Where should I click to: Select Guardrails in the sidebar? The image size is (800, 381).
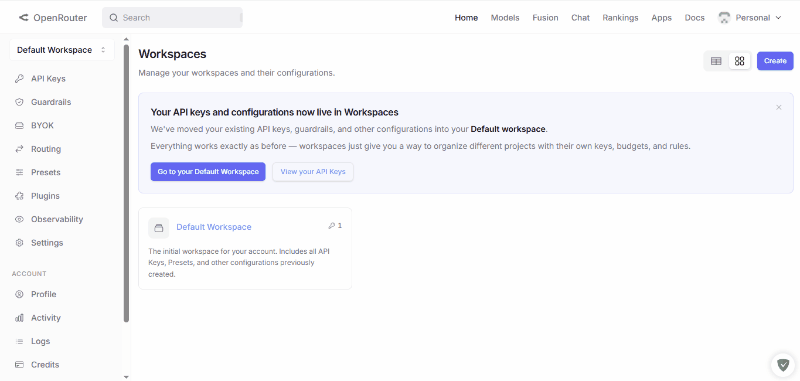pos(51,102)
